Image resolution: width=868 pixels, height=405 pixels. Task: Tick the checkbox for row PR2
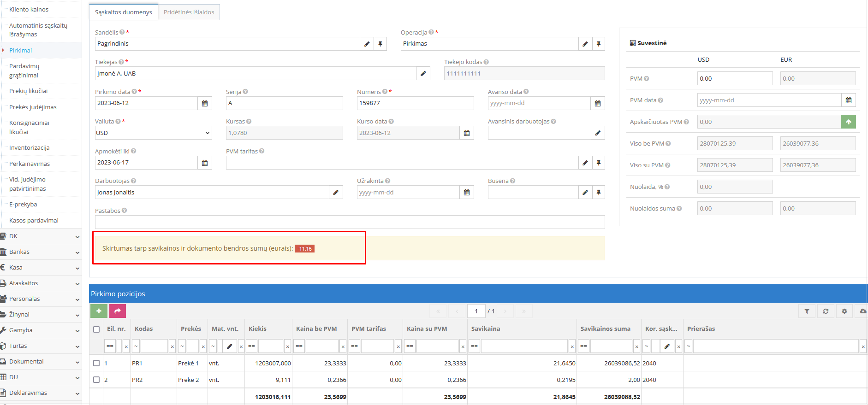tap(96, 380)
